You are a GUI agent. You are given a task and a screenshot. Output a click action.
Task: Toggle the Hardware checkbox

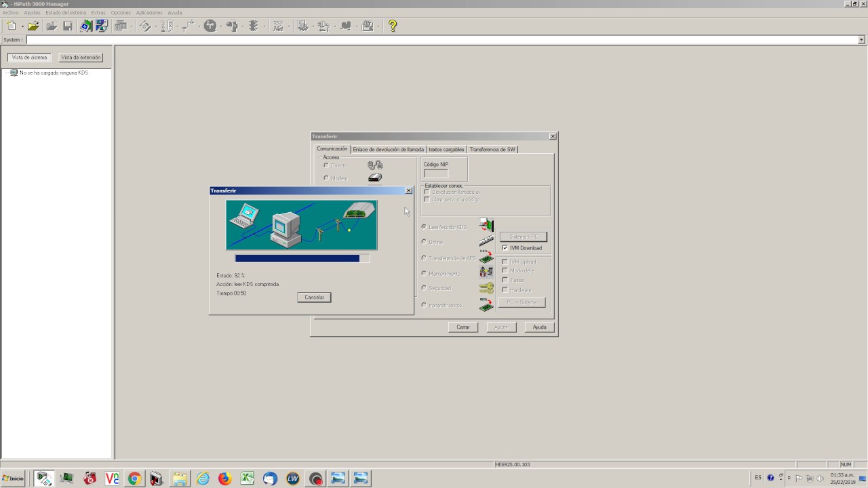pos(505,289)
